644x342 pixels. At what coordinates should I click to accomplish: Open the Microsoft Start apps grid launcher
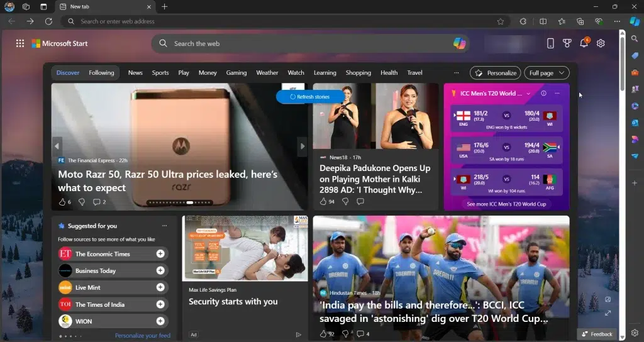pyautogui.click(x=19, y=43)
